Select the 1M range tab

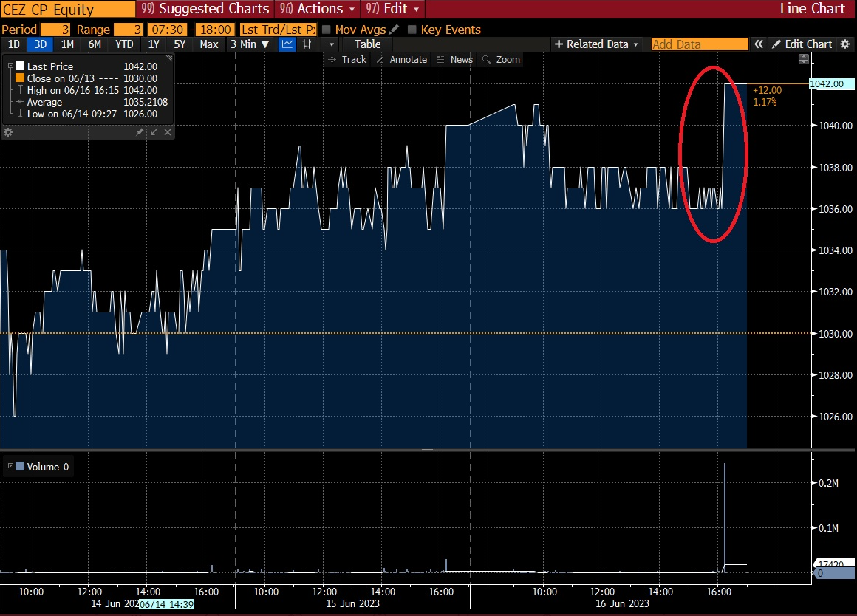tap(68, 44)
